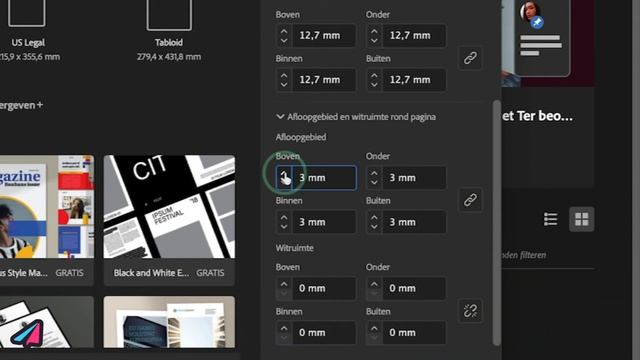Decrease Afloopgebied Buiten with down arrow
Viewport: 640px width, 360px height.
pyautogui.click(x=374, y=227)
